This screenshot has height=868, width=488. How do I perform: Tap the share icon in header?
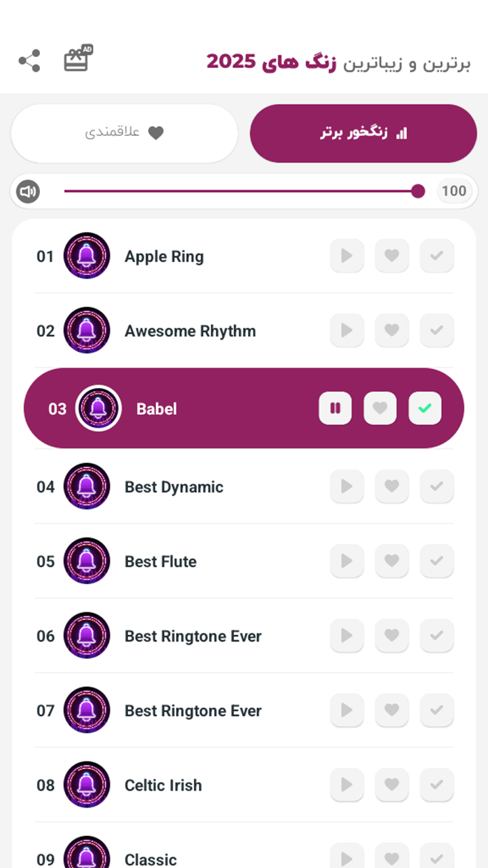[29, 61]
